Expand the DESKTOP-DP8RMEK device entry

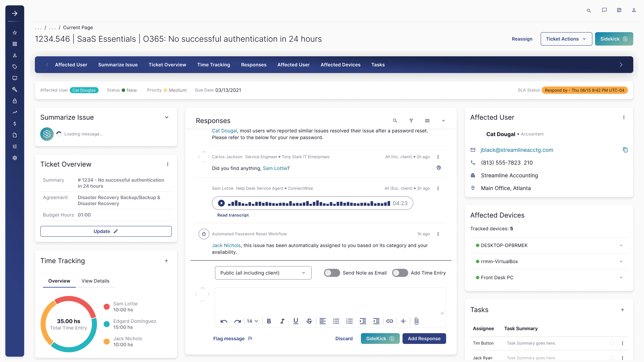coord(621,245)
